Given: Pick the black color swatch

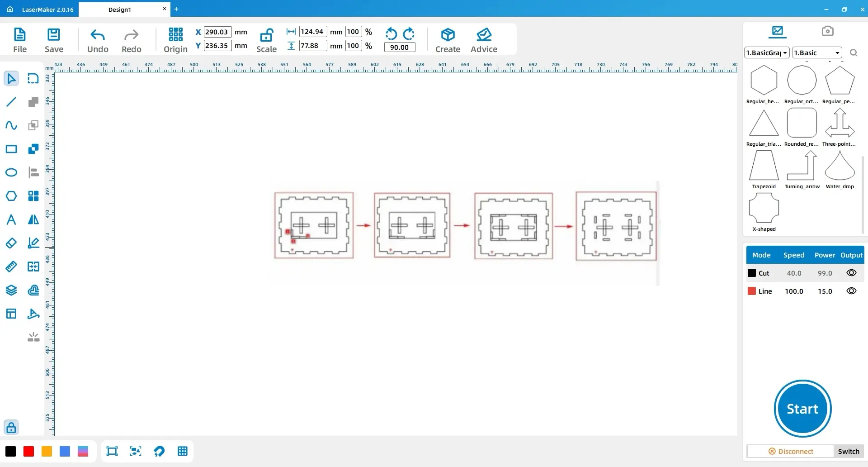Looking at the screenshot, I should pos(10,451).
